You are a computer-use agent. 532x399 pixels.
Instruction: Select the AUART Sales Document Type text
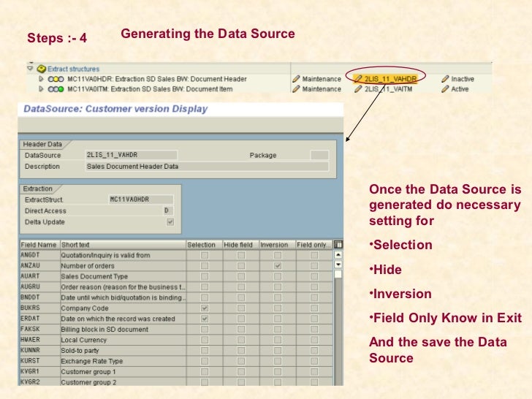(94, 276)
